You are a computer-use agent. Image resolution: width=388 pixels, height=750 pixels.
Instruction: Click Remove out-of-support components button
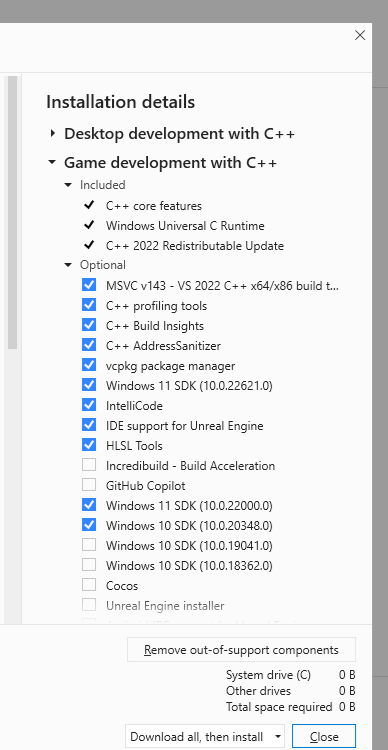[x=242, y=650]
